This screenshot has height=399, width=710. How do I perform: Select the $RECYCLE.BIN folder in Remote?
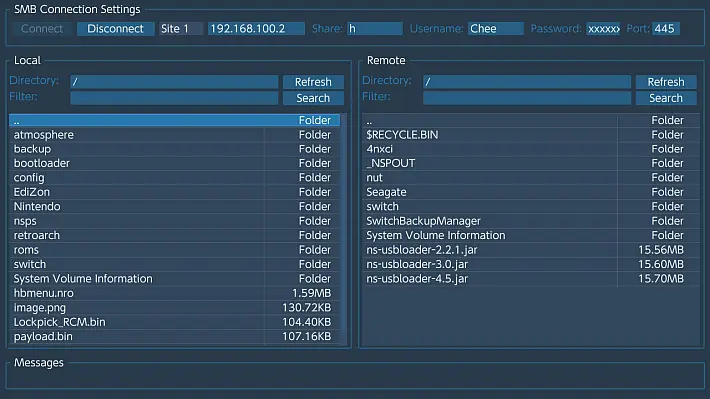tap(530, 135)
